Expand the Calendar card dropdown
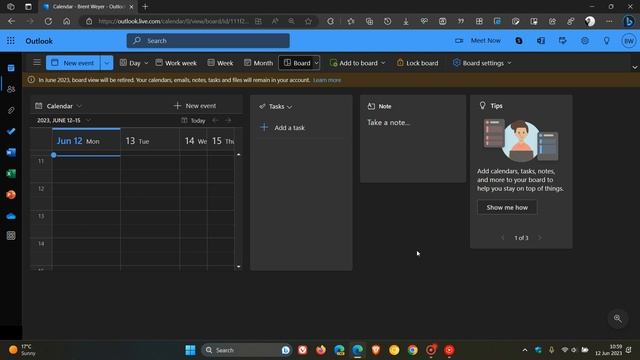 point(79,106)
